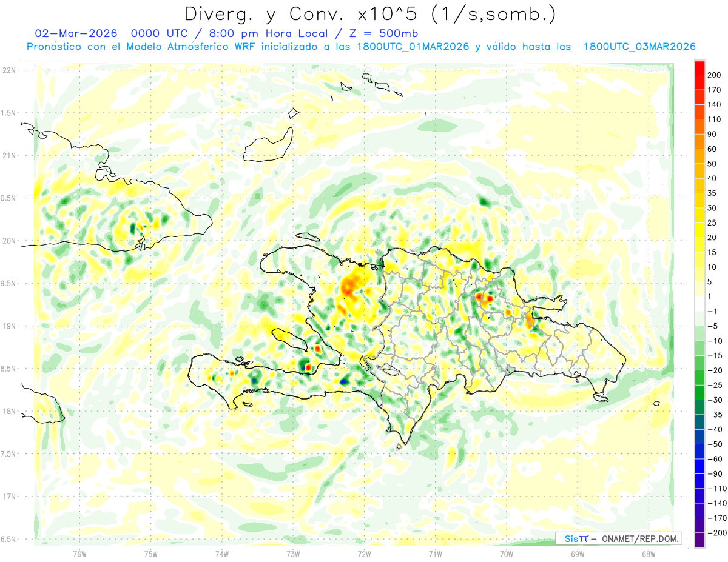
Task: Click the "-140" value on the color scale
Action: click(716, 503)
